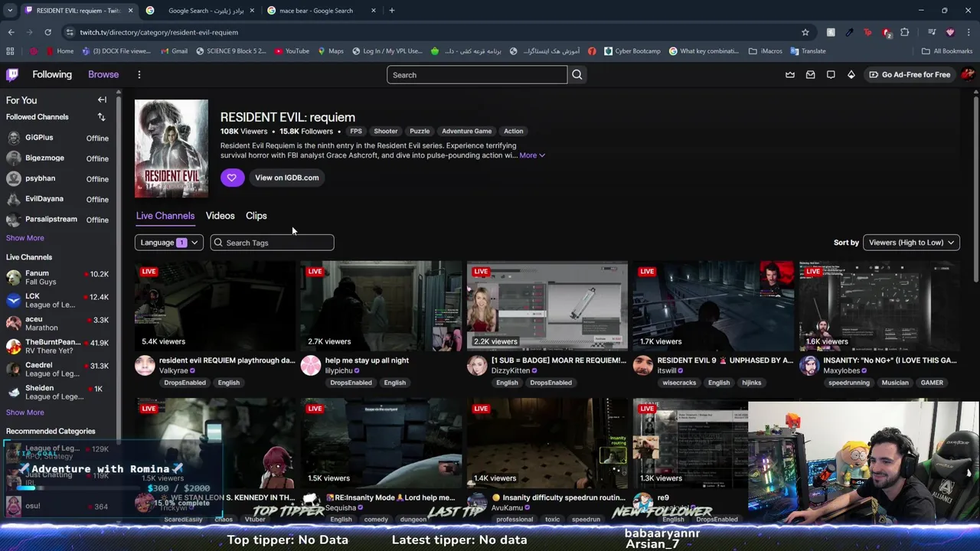Switch to the Google Search browser tab
This screenshot has height=551, width=980.
[201, 11]
